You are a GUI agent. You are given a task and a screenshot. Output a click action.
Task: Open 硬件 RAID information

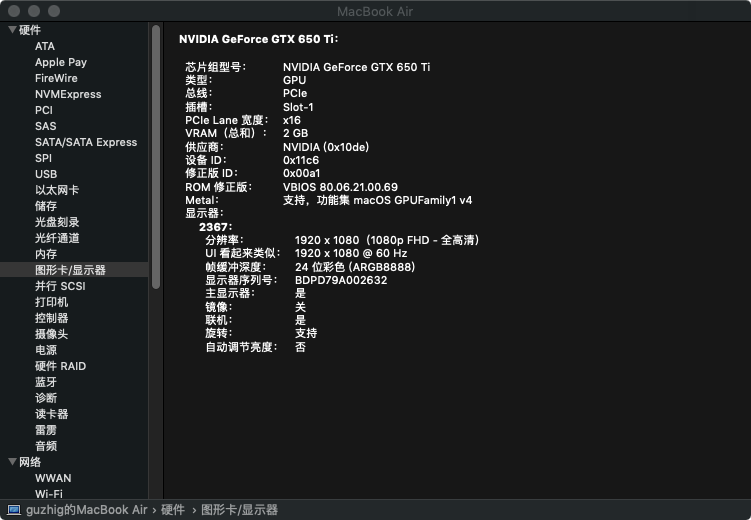(x=60, y=366)
